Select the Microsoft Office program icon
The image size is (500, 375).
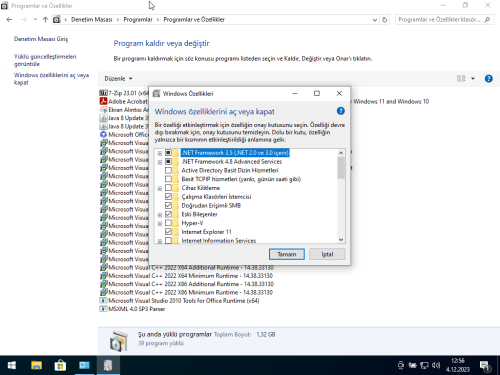pyautogui.click(x=103, y=135)
